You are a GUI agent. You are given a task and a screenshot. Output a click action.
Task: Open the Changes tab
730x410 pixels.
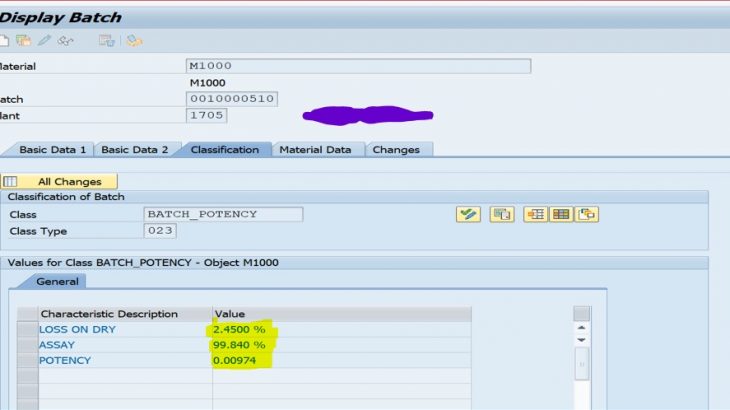(396, 149)
